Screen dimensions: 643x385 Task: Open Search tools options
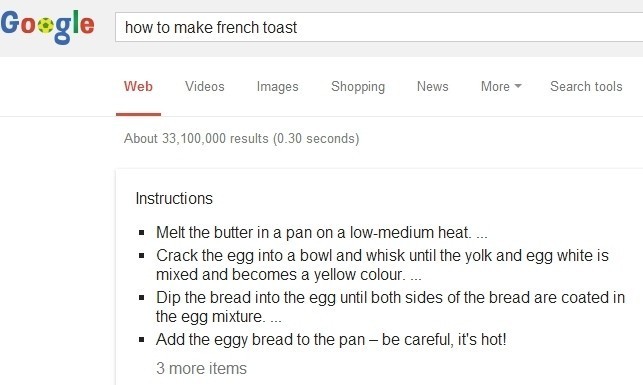point(586,87)
